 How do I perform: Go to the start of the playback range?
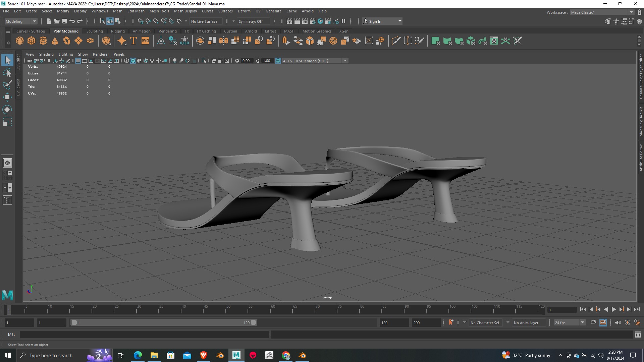point(583,310)
